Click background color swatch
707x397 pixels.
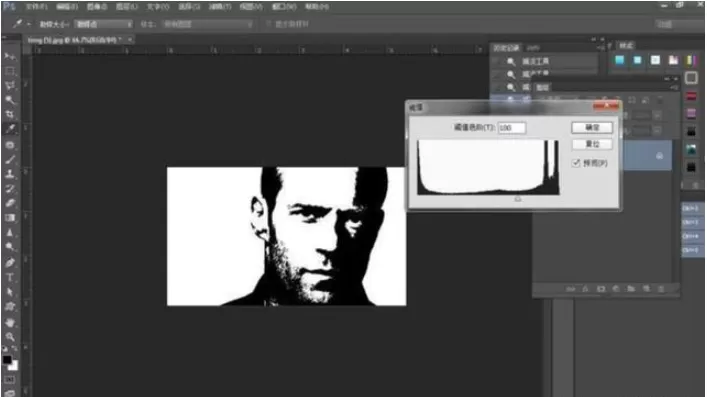coord(14,366)
